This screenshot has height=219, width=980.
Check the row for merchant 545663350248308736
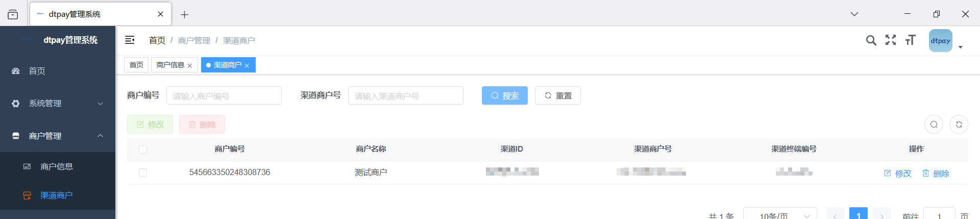point(143,173)
